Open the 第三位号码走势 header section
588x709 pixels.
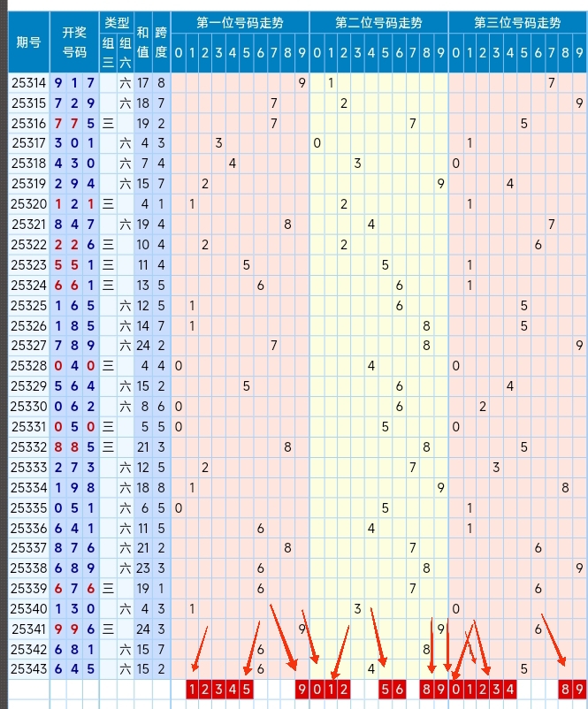click(517, 23)
